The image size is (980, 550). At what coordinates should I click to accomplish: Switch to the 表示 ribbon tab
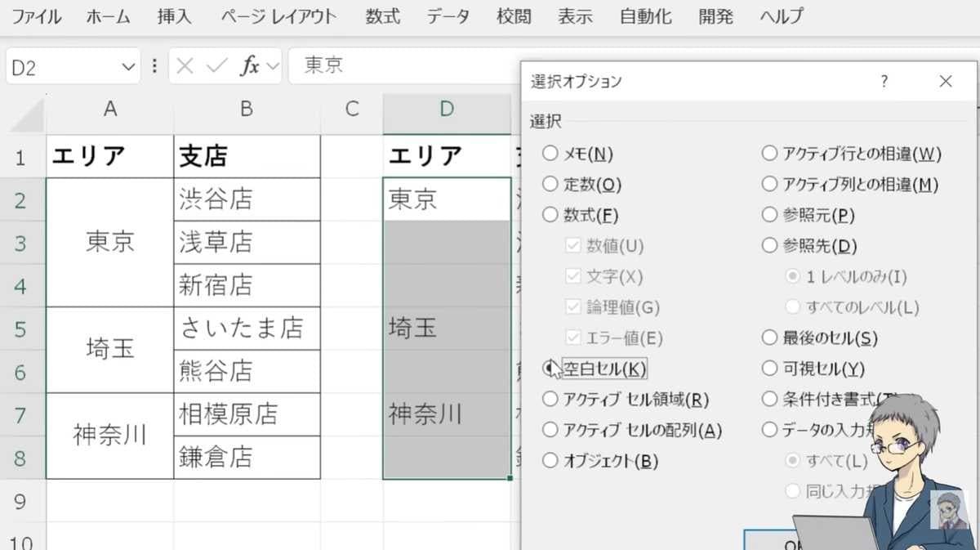coord(575,16)
